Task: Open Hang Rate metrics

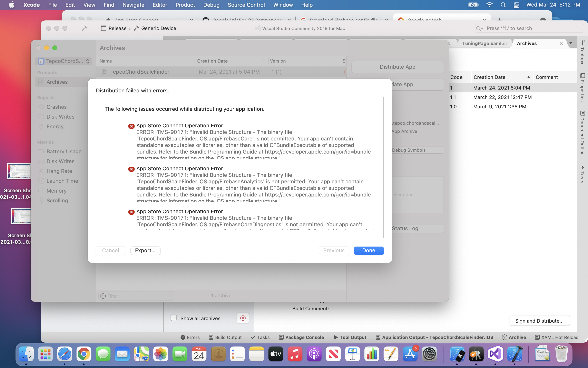Action: tap(59, 171)
